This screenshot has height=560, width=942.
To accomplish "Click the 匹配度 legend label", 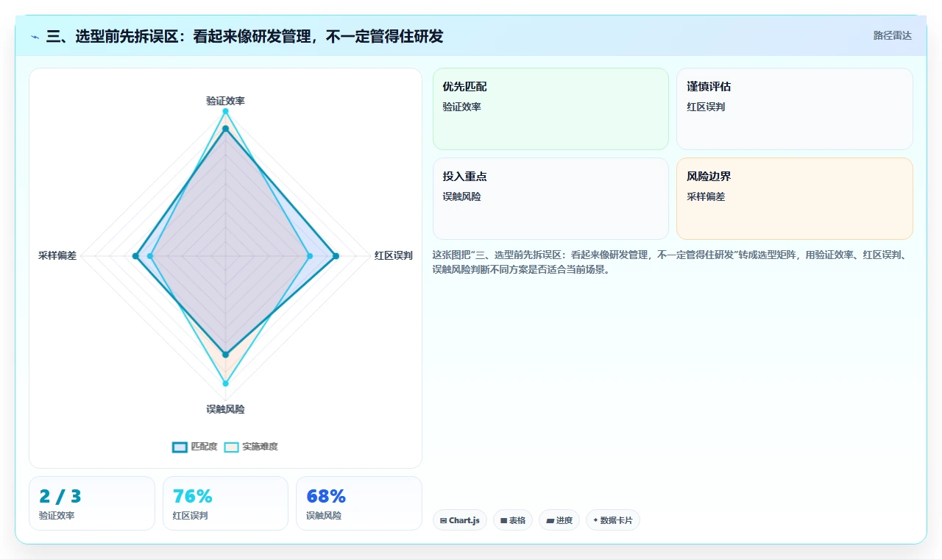I will point(204,447).
